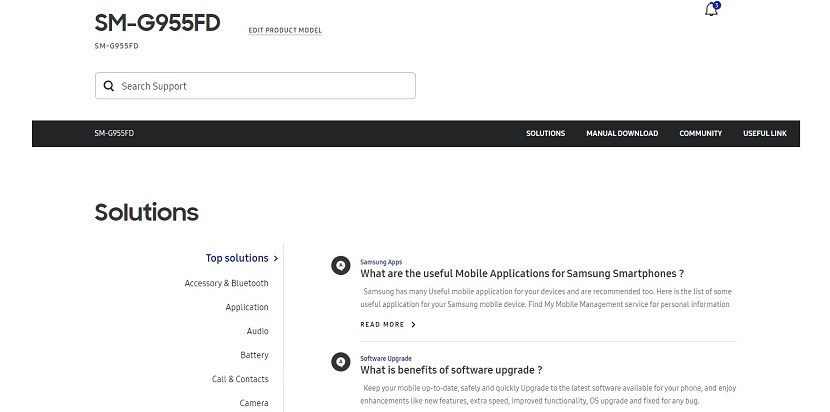Click the Software Upgrade article round icon

[x=340, y=362]
